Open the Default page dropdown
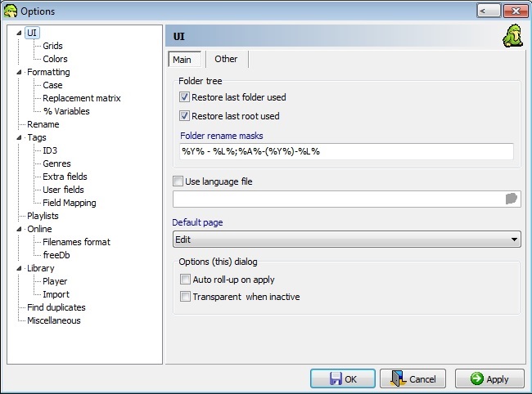Image resolution: width=532 pixels, height=394 pixels. click(x=347, y=240)
